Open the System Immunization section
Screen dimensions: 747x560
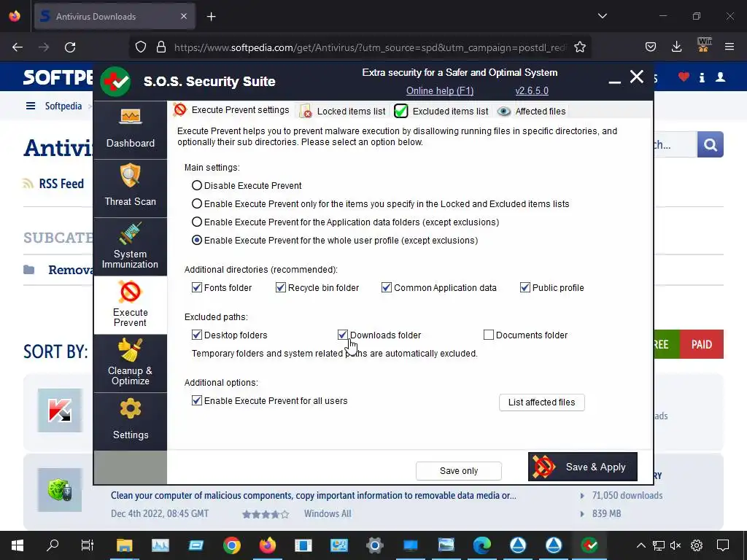click(130, 246)
